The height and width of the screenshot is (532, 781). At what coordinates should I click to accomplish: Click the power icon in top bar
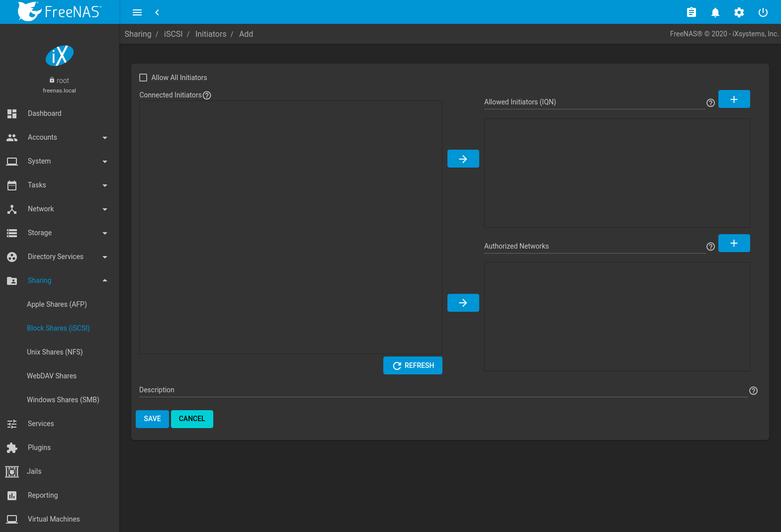[x=763, y=12]
